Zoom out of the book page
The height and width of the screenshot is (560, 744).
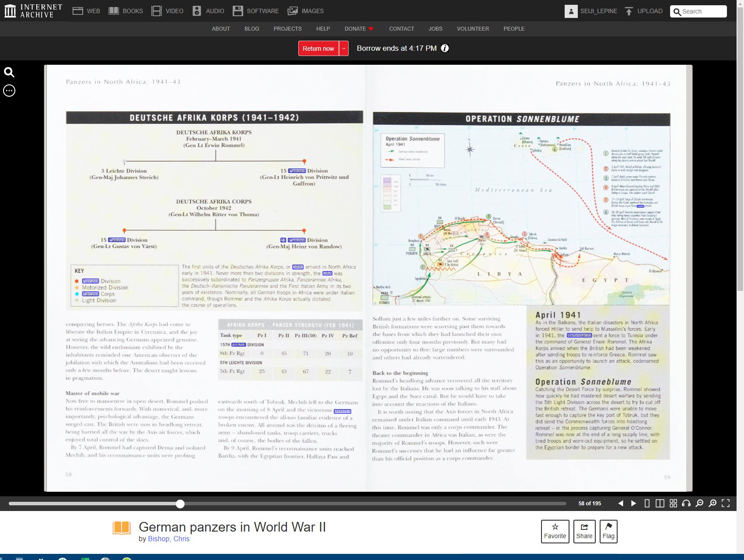pyautogui.click(x=699, y=504)
